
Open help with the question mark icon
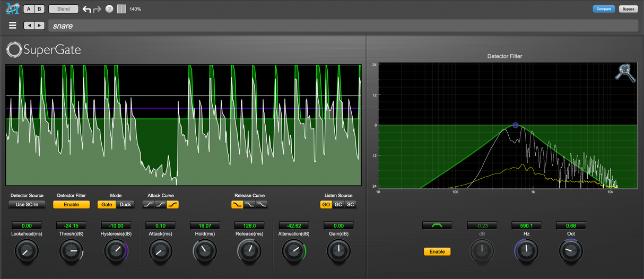109,10
